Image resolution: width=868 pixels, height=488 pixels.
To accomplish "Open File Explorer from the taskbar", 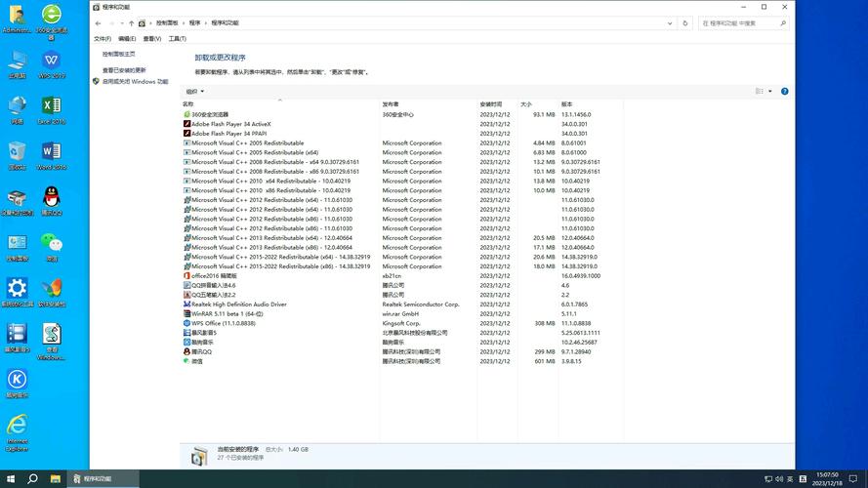I will (x=56, y=478).
